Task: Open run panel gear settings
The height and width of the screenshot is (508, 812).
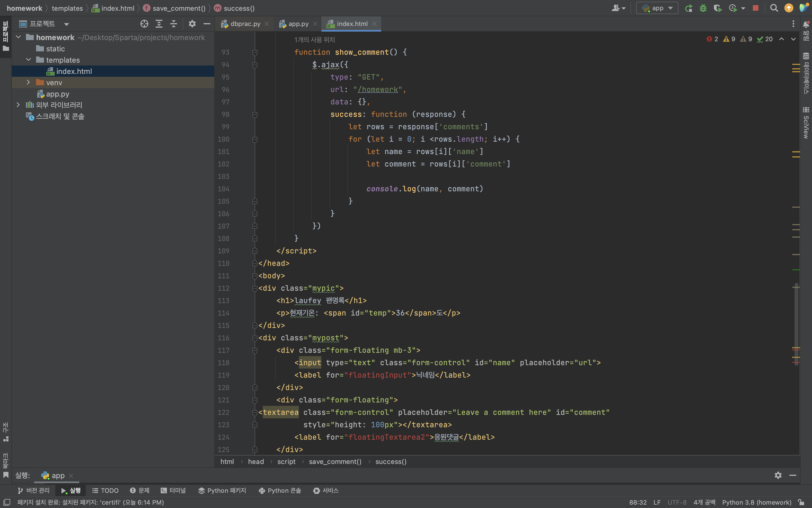Action: coord(778,475)
